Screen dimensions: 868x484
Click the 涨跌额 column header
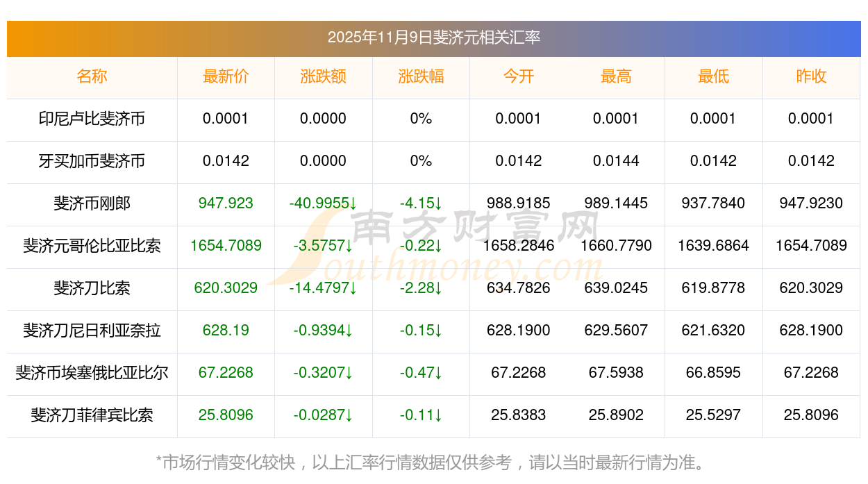click(x=323, y=76)
